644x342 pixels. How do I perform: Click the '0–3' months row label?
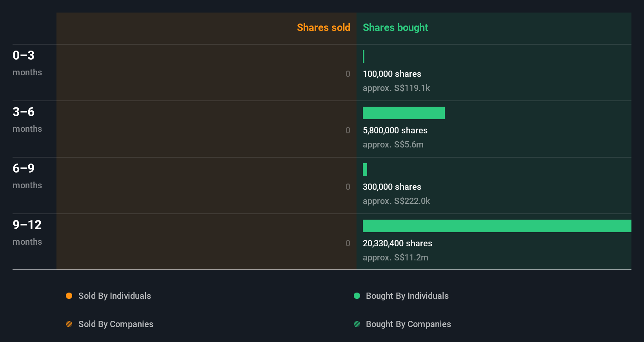(24, 55)
